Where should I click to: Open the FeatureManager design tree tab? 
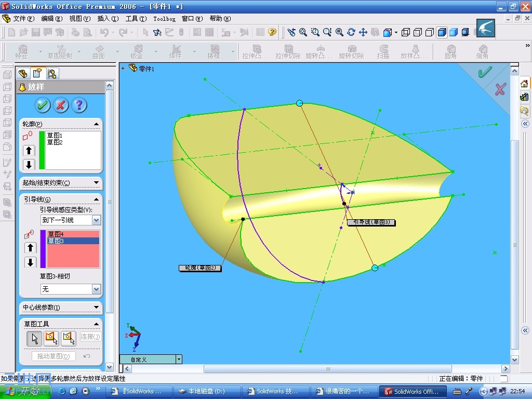click(x=23, y=73)
